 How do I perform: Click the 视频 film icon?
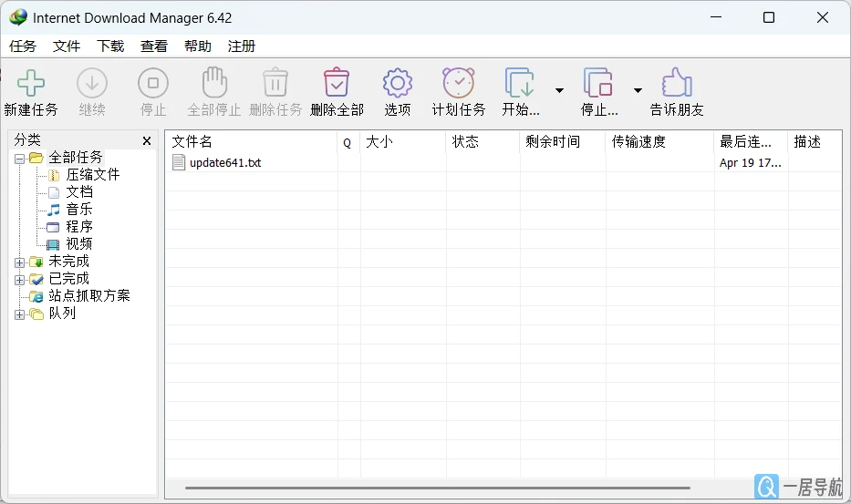click(53, 244)
